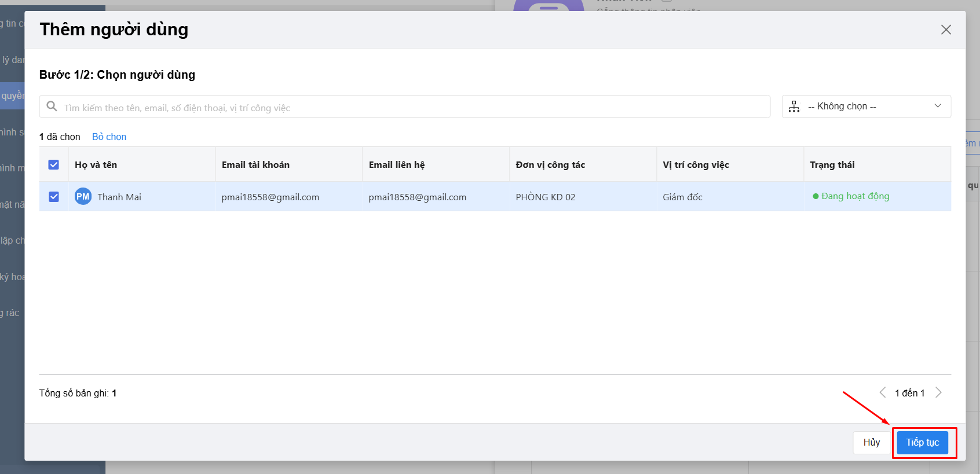Click the "Họ và tên" column header

click(x=96, y=165)
